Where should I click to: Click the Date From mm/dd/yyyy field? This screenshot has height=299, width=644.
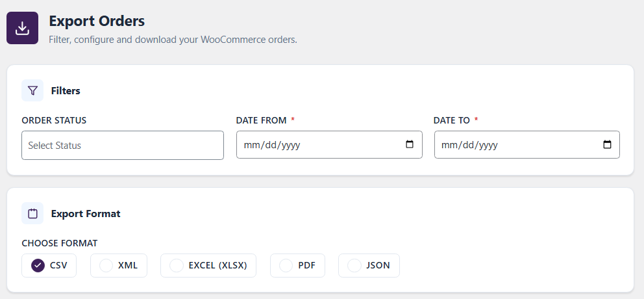(329, 144)
